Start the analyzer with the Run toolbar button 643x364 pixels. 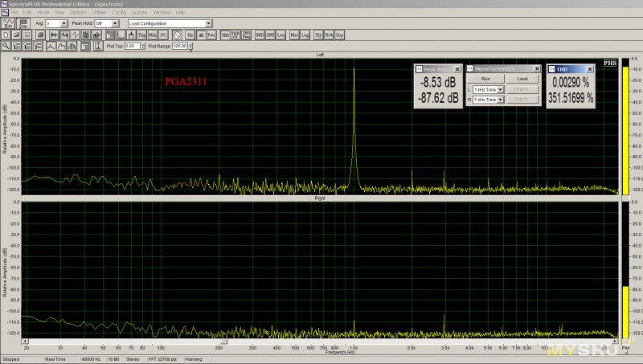(x=8, y=23)
